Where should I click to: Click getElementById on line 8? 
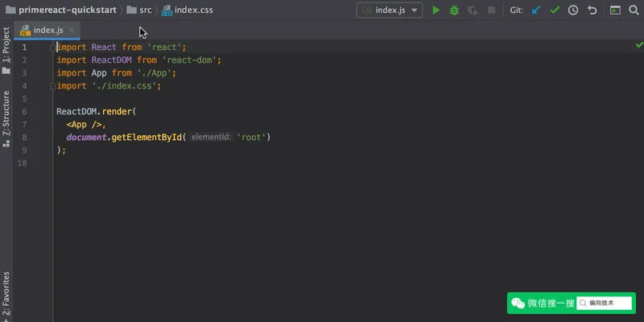(147, 137)
